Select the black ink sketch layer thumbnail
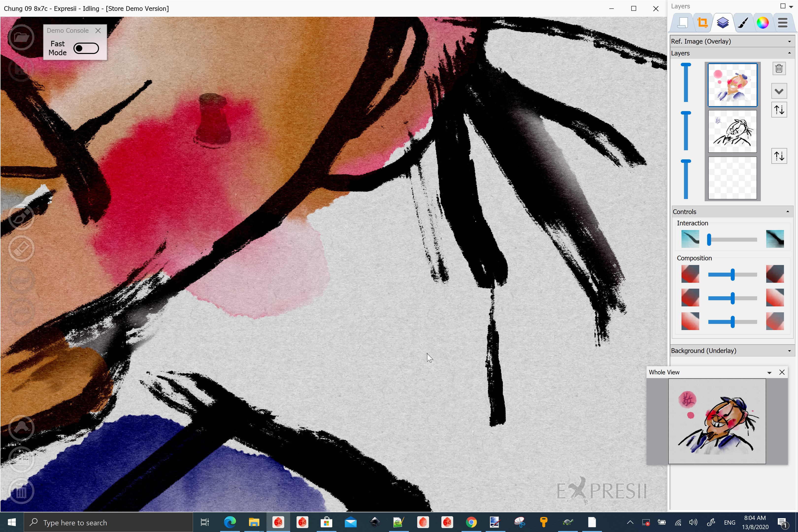The width and height of the screenshot is (798, 532). pyautogui.click(x=732, y=132)
